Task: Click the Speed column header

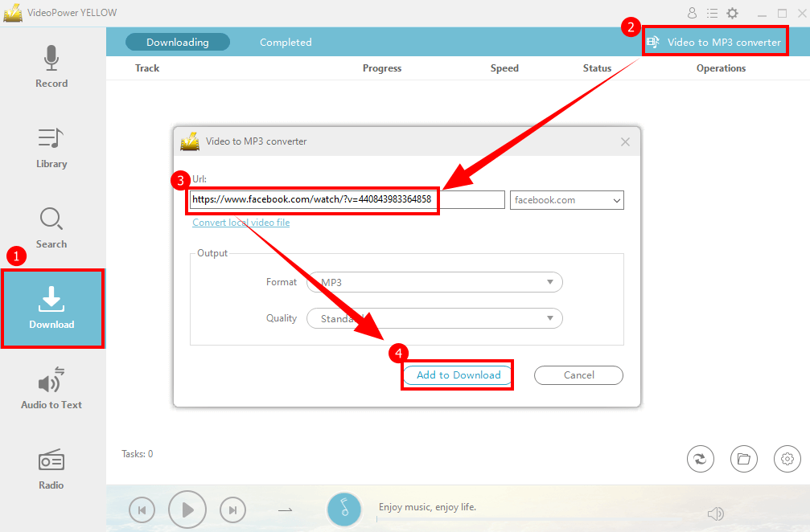Action: tap(504, 68)
